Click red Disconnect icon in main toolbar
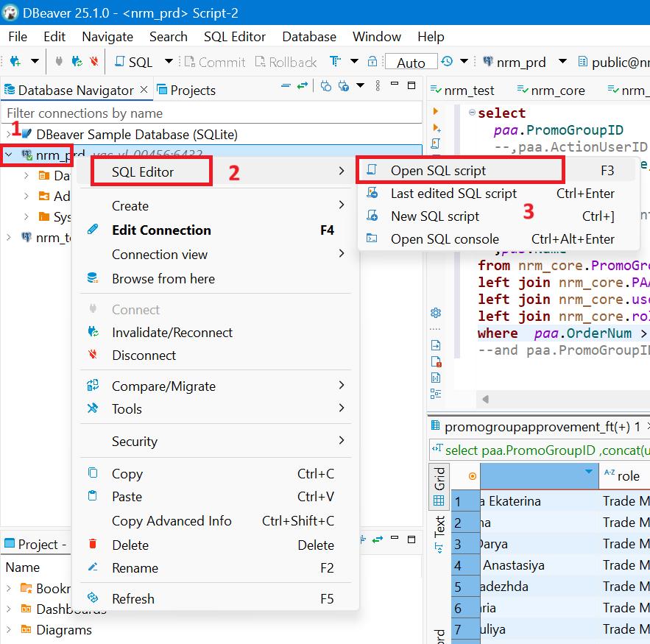The width and height of the screenshot is (650, 644). coord(94,61)
